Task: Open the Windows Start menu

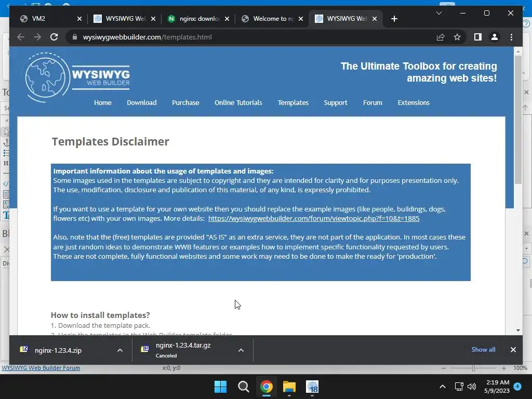Action: click(x=220, y=387)
